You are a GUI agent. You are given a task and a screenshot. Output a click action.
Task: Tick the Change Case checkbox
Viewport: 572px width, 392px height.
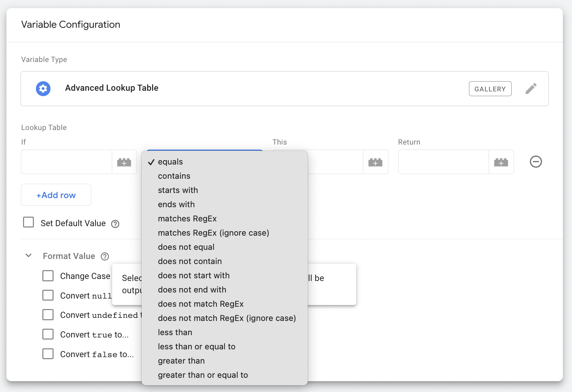pyautogui.click(x=48, y=276)
